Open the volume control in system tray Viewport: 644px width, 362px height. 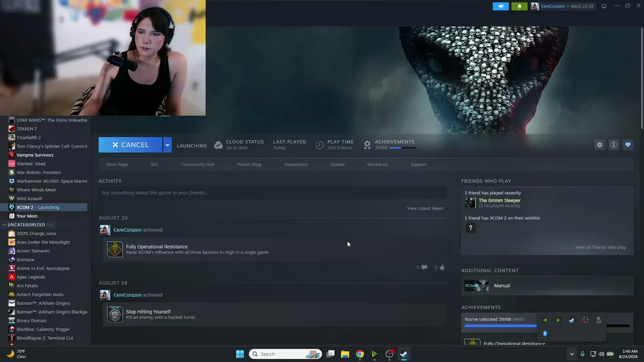tap(602, 354)
